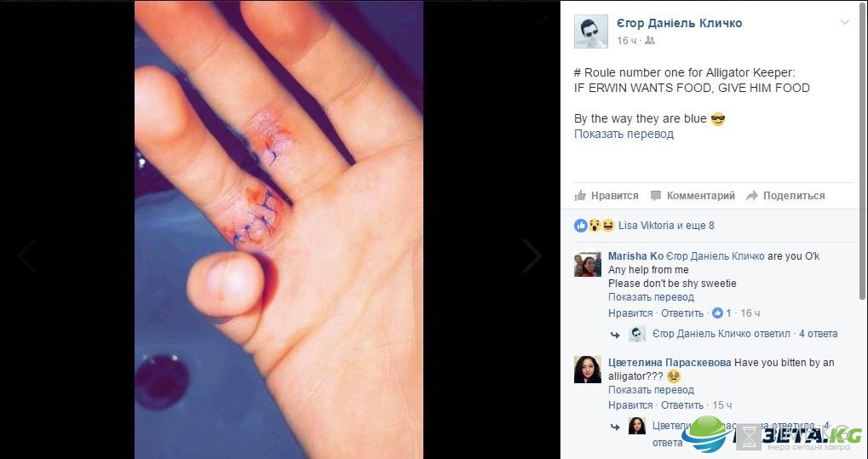This screenshot has width=868, height=459.
Task: Click like count icon on Marisha's comment
Action: (718, 313)
